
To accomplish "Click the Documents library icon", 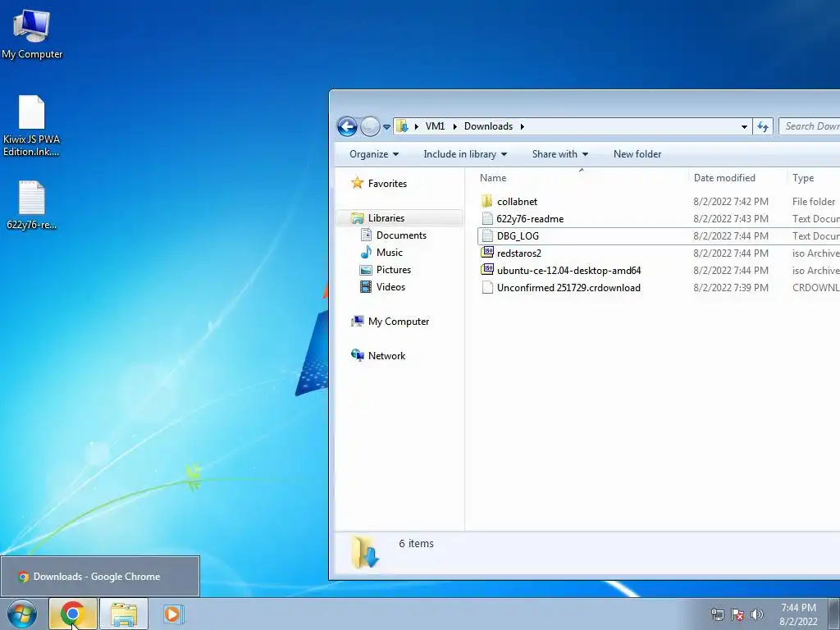I will click(x=366, y=235).
